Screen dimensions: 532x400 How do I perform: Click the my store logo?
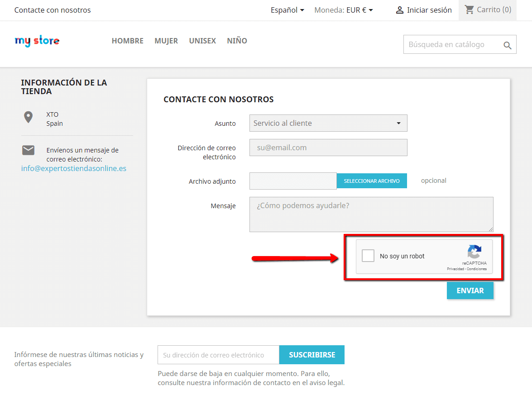click(x=37, y=41)
